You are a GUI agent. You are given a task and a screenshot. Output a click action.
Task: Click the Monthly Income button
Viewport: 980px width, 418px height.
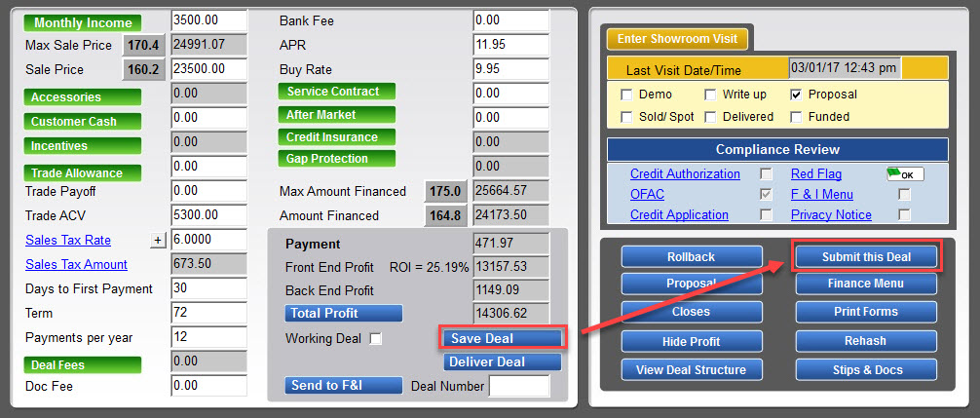pos(83,23)
